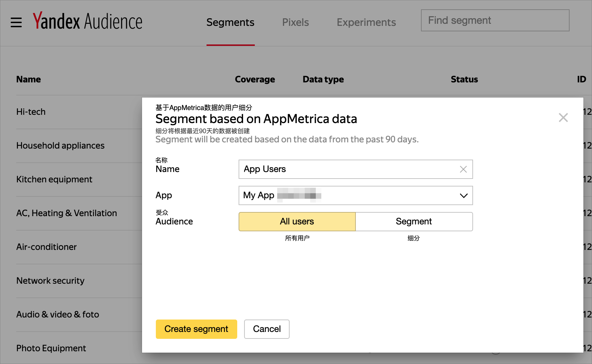Click the Coverage column header

point(255,79)
